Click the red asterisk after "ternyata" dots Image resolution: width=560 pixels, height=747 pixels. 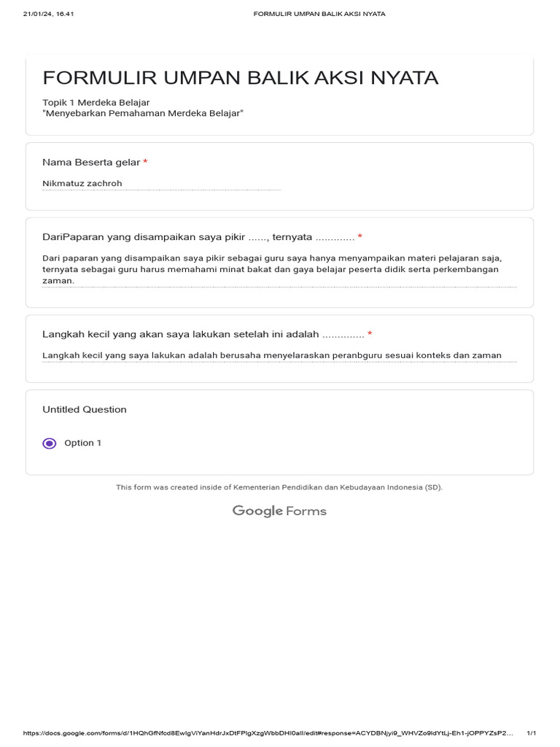(x=359, y=237)
